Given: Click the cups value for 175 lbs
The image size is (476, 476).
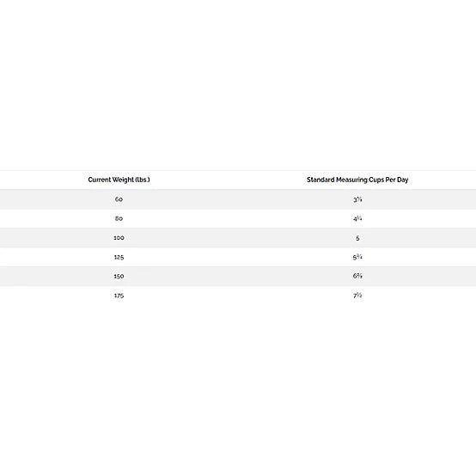Looking at the screenshot, I should [357, 296].
